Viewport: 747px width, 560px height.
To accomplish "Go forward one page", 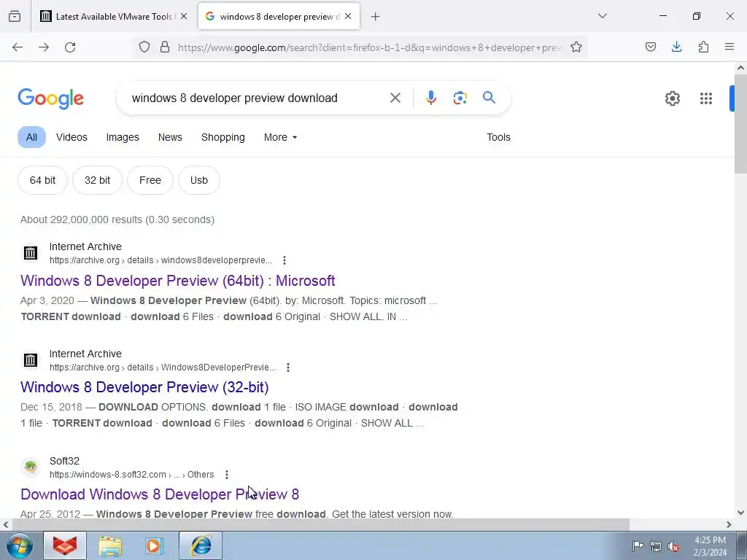I will click(44, 47).
